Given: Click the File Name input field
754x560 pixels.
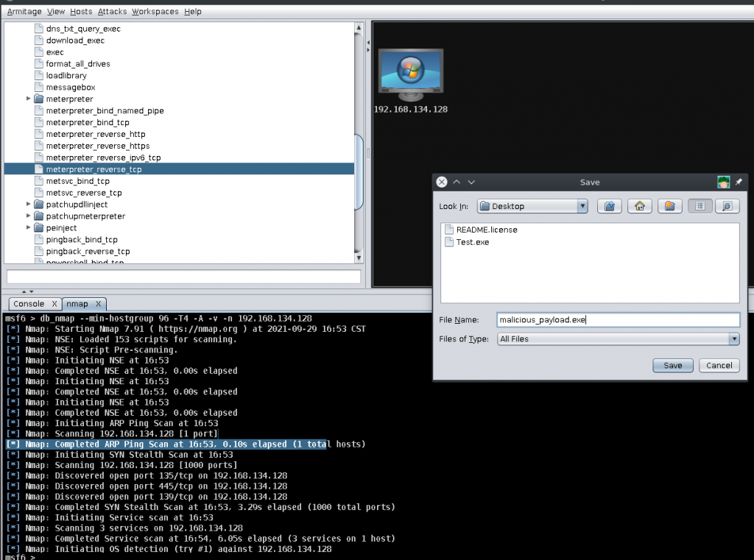Looking at the screenshot, I should point(618,319).
